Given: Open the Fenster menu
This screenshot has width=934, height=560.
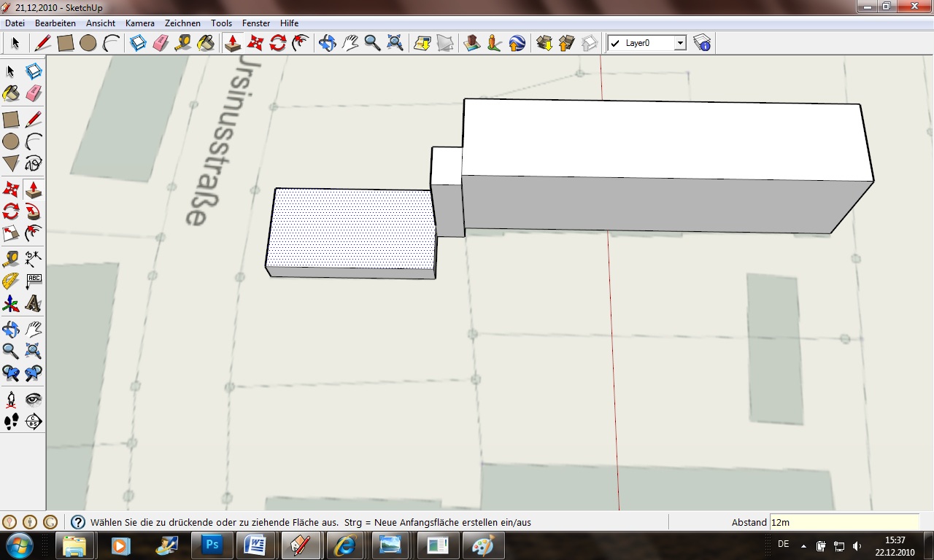Looking at the screenshot, I should [256, 23].
